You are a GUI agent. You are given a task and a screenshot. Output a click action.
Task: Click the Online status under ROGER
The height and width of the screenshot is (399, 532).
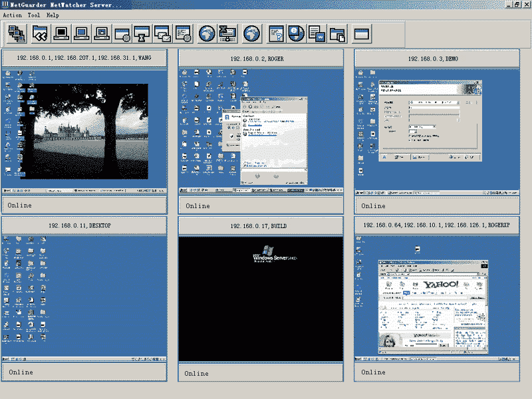coord(261,205)
